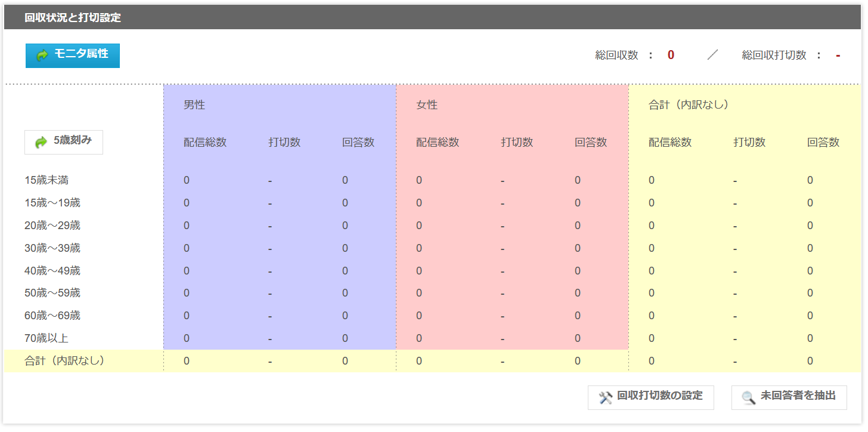Image resolution: width=868 pixels, height=432 pixels.
Task: Click the magnifier icon for 未回答者を抽出
Action: 749,397
